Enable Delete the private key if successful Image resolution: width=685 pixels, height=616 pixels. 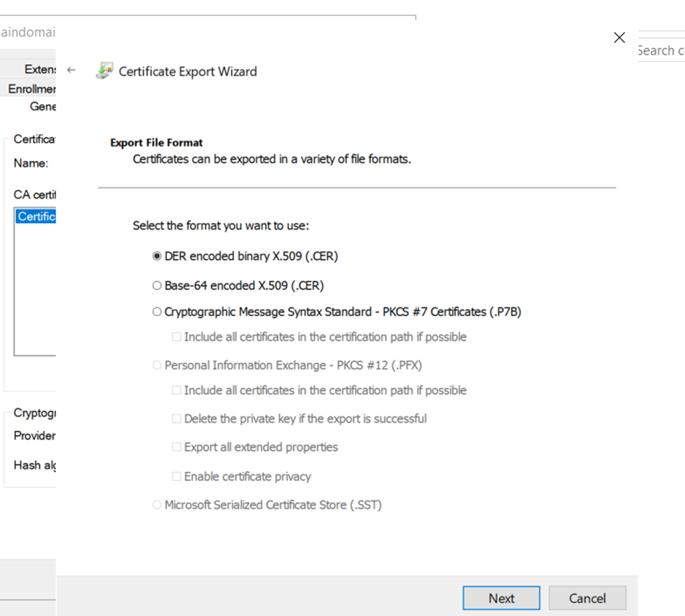click(176, 419)
